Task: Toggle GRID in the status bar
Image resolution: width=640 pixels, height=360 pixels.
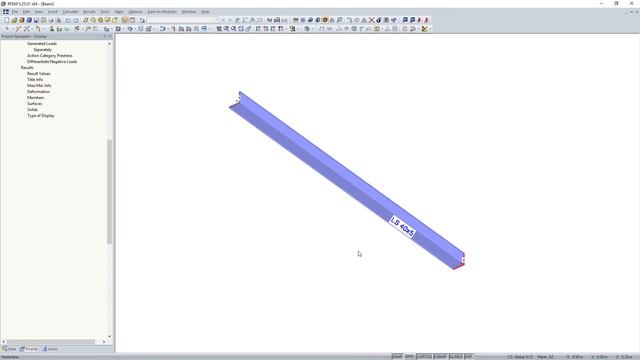Action: click(409, 357)
